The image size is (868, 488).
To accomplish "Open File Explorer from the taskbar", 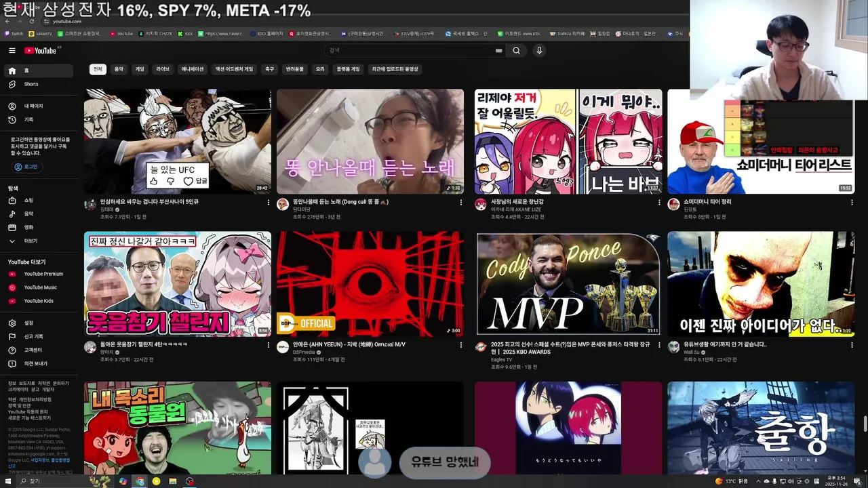I will (173, 481).
